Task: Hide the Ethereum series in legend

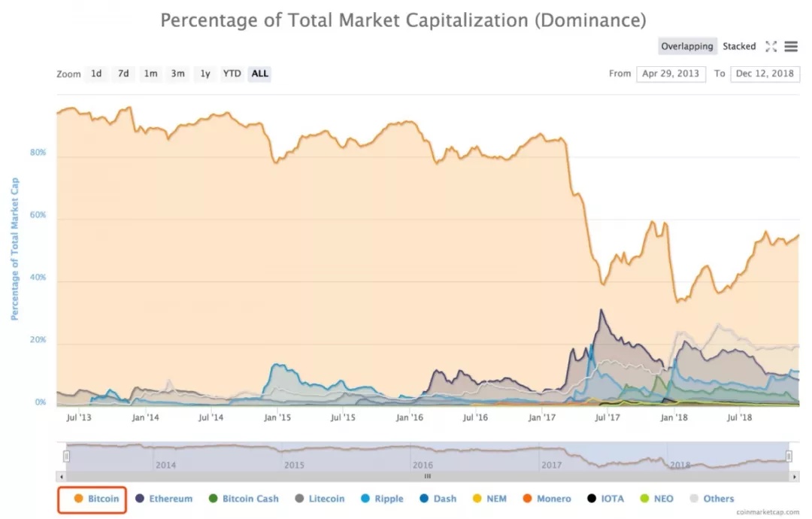Action: pos(164,499)
